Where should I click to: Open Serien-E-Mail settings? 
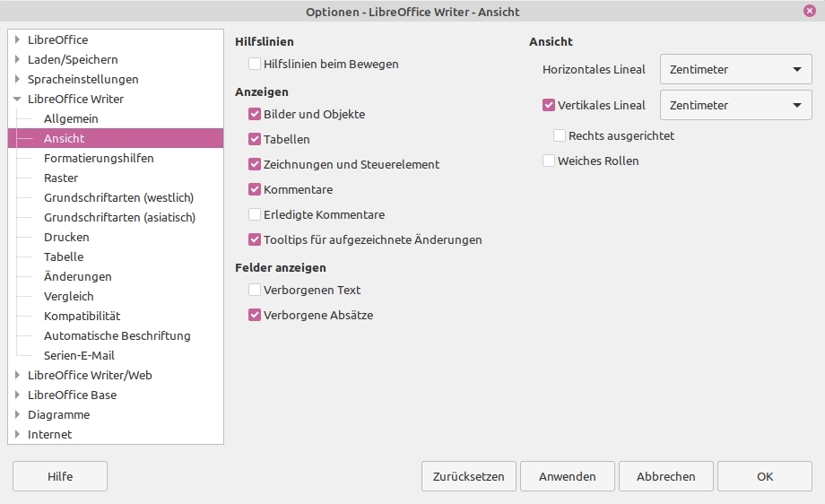click(x=79, y=355)
